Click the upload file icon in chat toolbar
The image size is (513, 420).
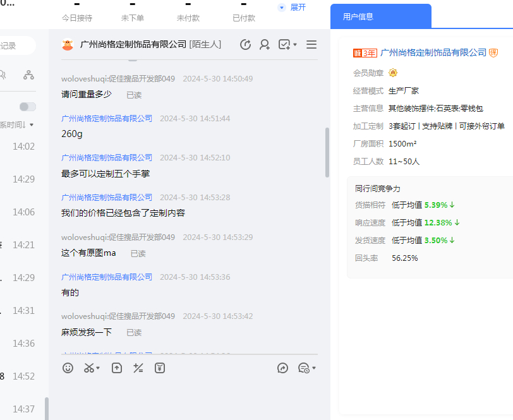(117, 368)
